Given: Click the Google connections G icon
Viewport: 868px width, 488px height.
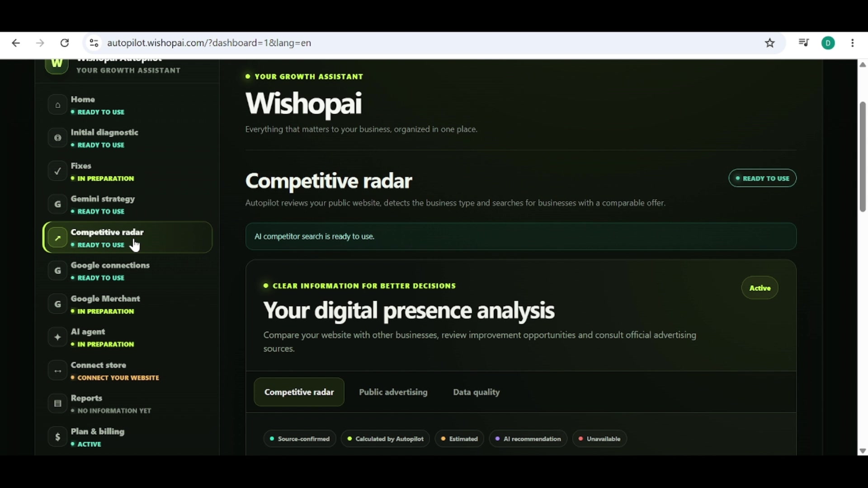Looking at the screenshot, I should click(x=57, y=271).
